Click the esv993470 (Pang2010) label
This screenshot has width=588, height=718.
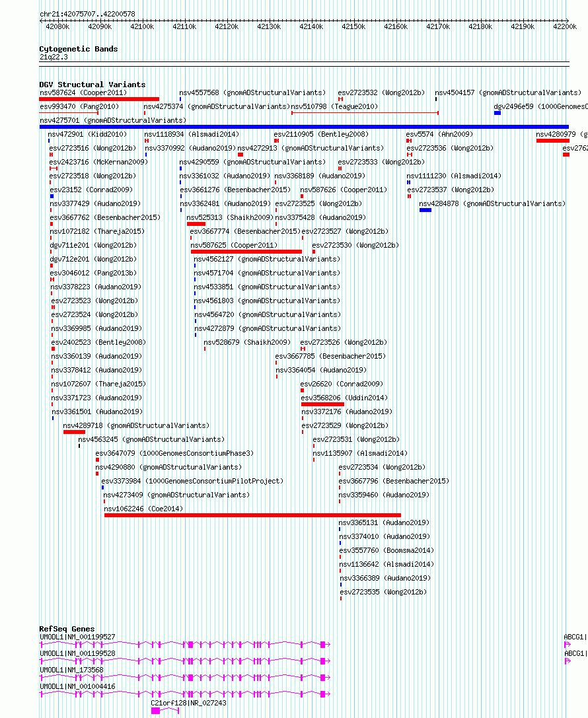coord(79,106)
